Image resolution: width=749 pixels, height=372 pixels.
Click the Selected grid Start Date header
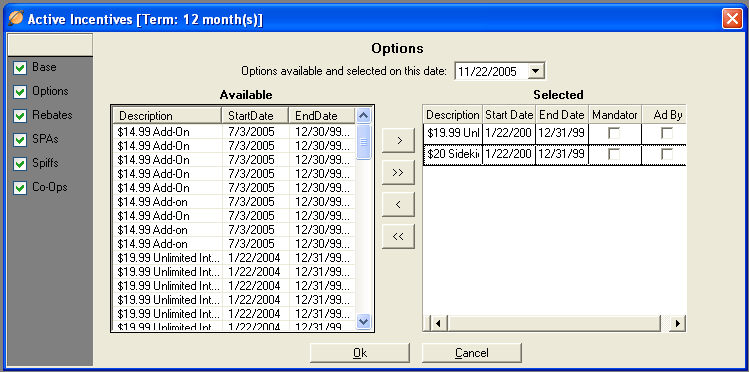coord(509,115)
